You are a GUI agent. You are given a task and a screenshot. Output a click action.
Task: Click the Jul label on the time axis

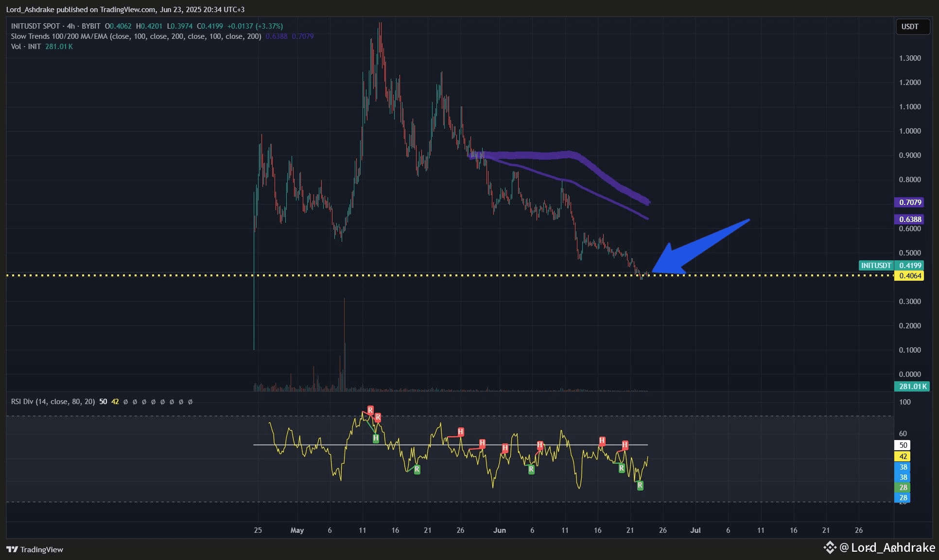(x=696, y=530)
